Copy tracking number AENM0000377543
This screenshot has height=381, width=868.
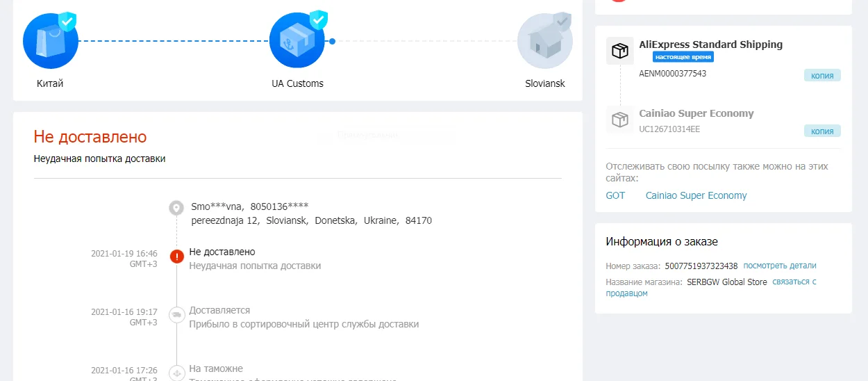(x=822, y=75)
